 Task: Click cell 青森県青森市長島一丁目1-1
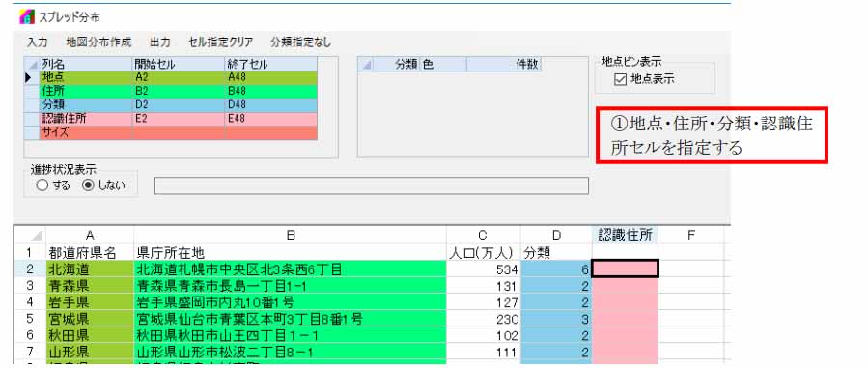290,286
